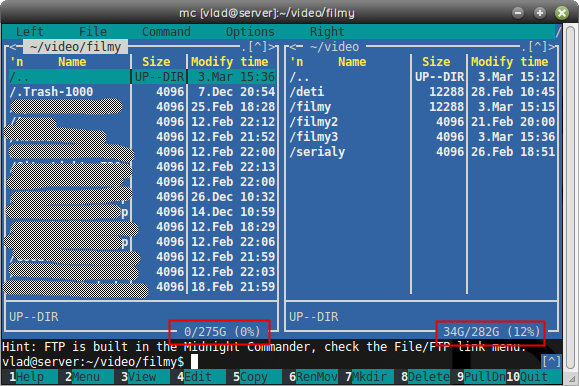
Task: Click the right panel 'n sort indicator
Action: [x=296, y=62]
